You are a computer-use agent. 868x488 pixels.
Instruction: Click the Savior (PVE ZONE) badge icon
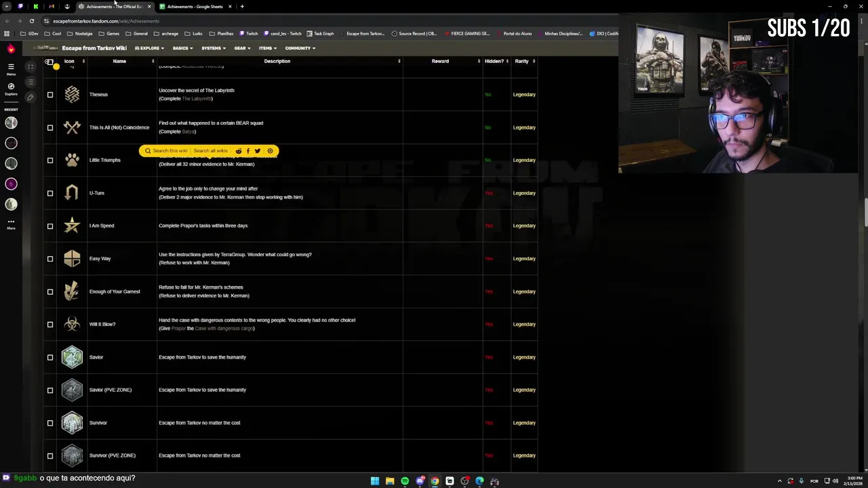[x=72, y=390]
